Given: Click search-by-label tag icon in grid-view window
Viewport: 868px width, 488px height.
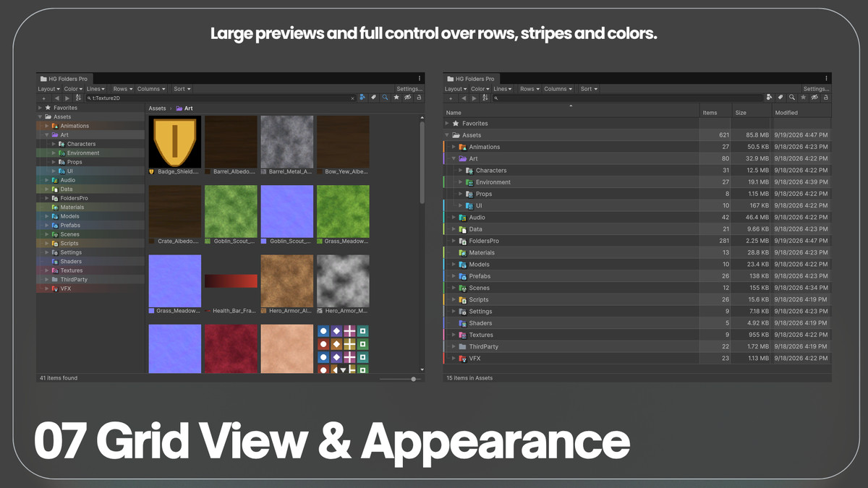Looking at the screenshot, I should click(x=373, y=98).
